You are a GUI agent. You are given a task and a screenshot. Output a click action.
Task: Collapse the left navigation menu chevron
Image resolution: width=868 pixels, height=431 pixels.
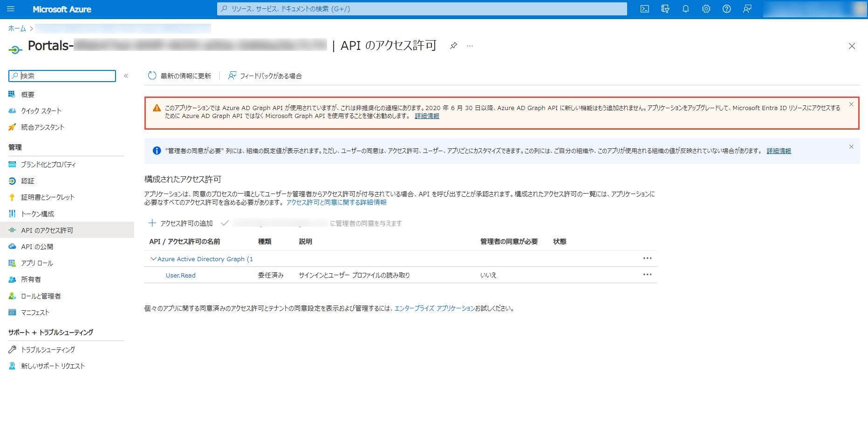coord(126,76)
